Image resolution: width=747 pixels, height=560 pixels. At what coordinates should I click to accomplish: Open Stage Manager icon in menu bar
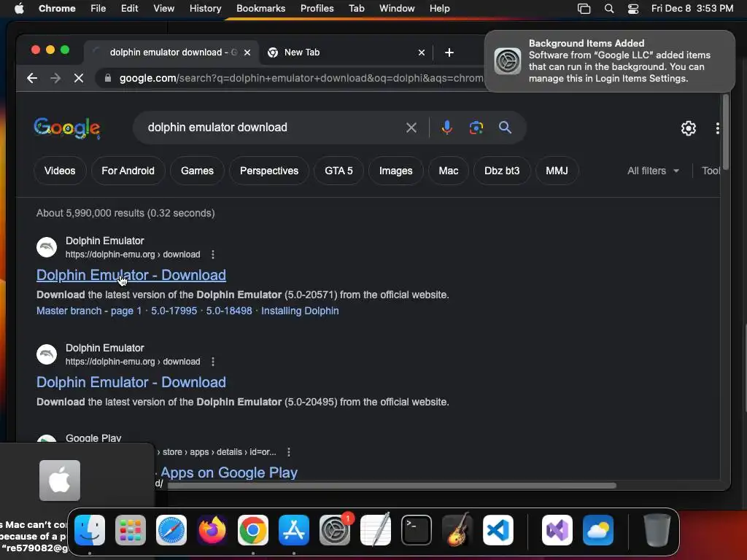tap(584, 9)
